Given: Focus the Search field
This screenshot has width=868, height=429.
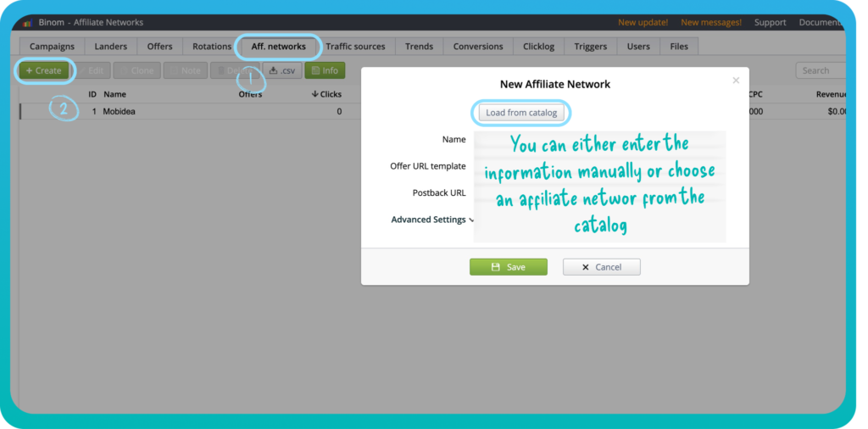Looking at the screenshot, I should point(821,71).
